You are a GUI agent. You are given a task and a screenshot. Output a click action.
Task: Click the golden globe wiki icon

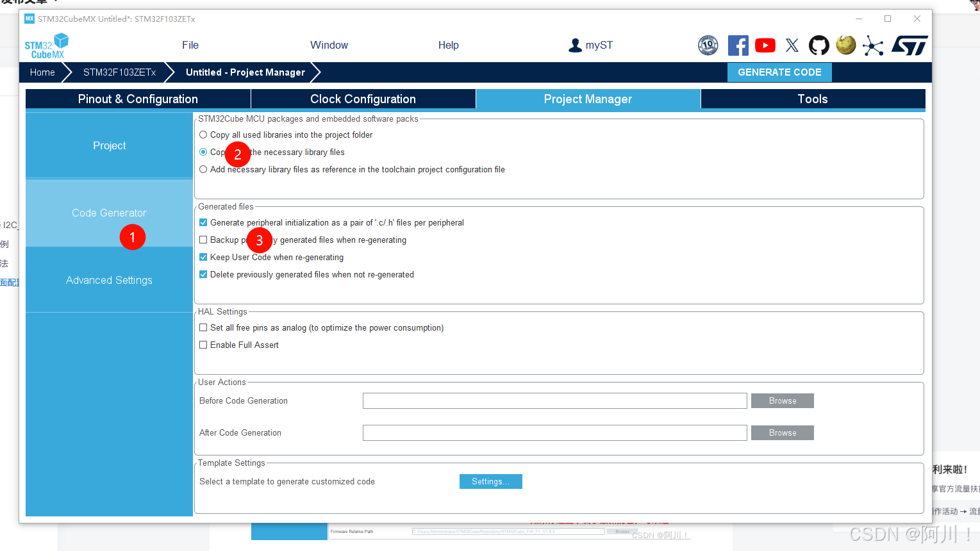[x=846, y=45]
